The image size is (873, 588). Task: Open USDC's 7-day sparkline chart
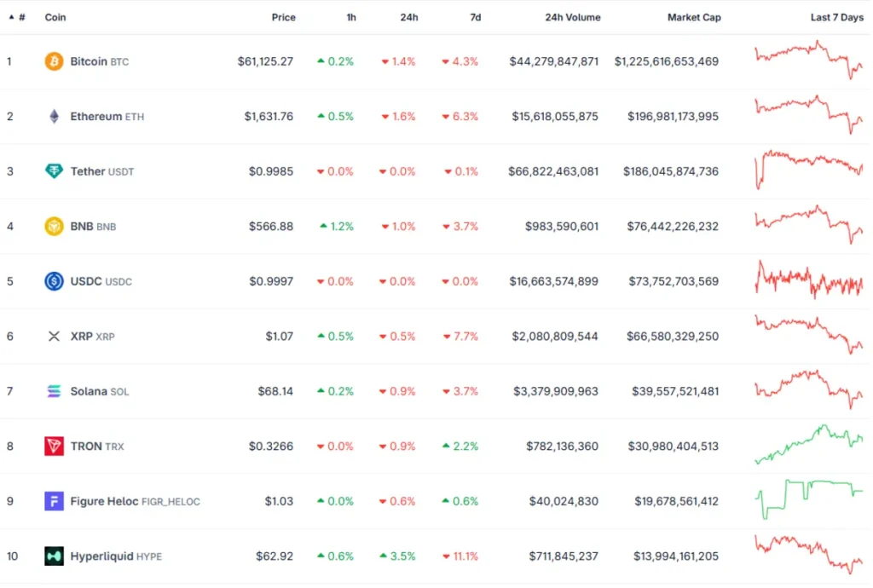(809, 280)
